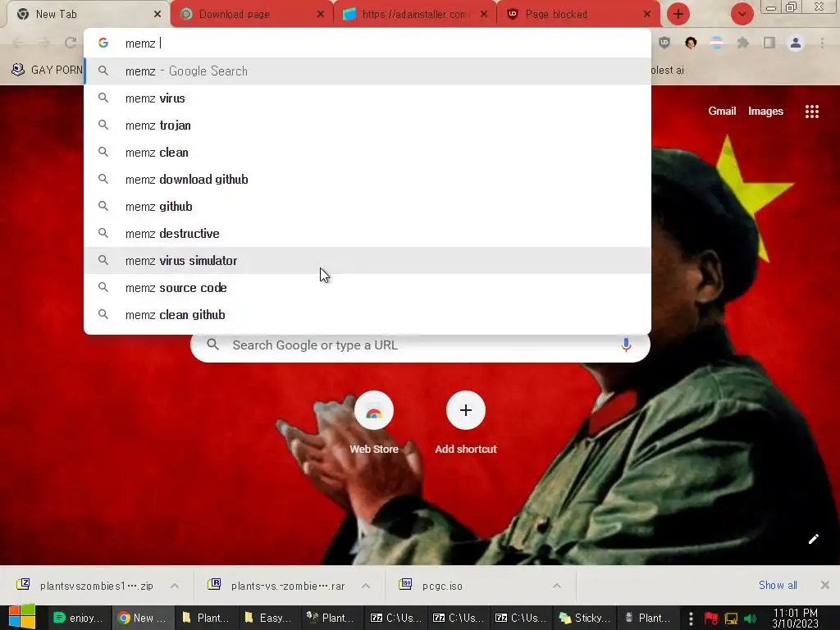The width and height of the screenshot is (840, 630).
Task: Open the taskbar clock showing 11:01 PM
Action: pyautogui.click(x=796, y=619)
